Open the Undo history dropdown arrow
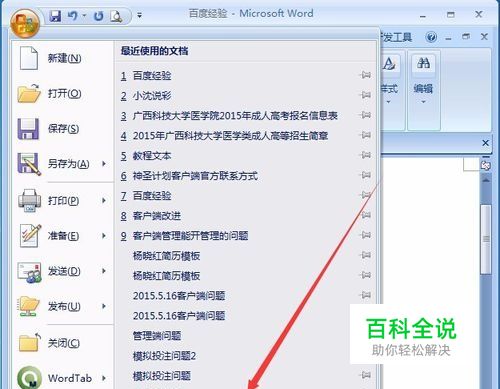Viewport: 500px width, 389px height. (x=84, y=16)
